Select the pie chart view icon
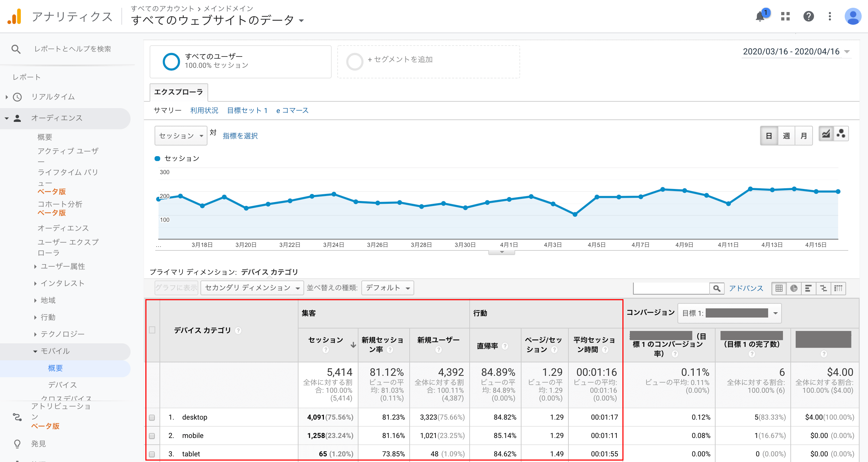 (794, 289)
